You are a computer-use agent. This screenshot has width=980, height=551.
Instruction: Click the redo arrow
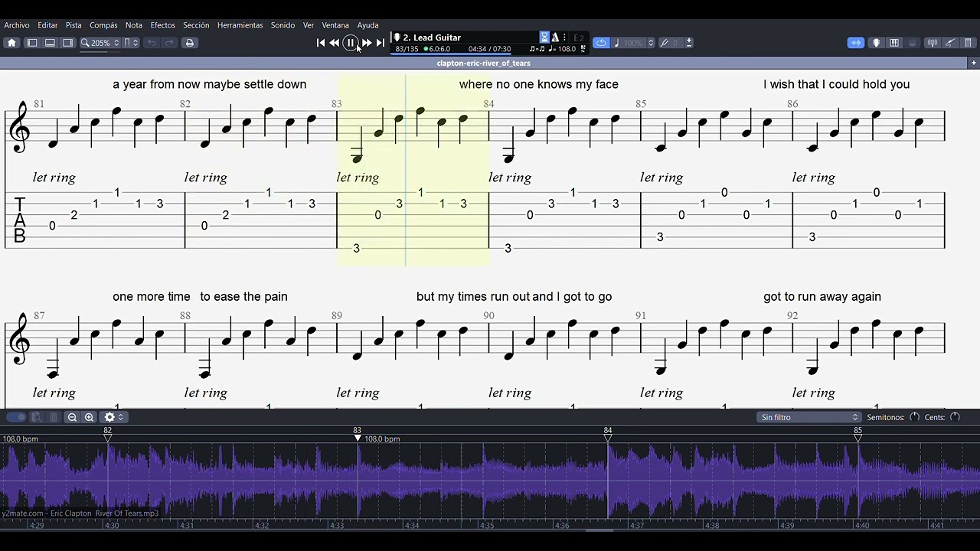pos(169,43)
